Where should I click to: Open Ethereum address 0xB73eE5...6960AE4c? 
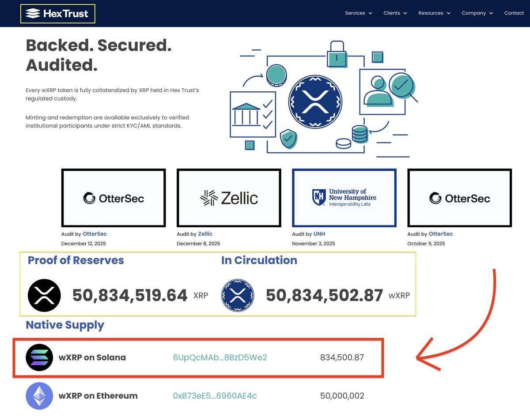pos(215,396)
